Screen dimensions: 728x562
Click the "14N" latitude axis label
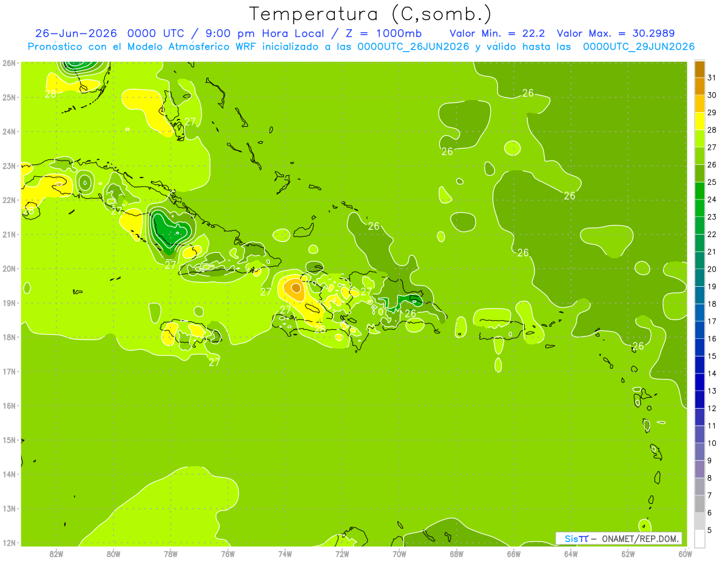tap(8, 474)
